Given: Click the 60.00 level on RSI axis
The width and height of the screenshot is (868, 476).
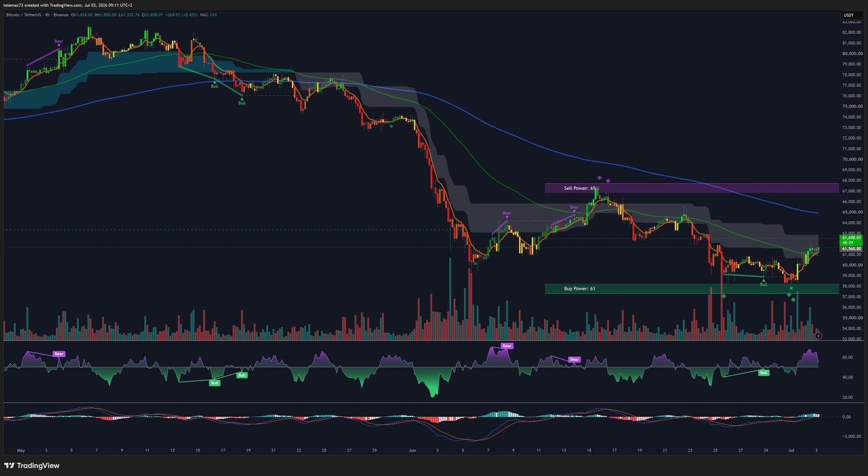Looking at the screenshot, I should pyautogui.click(x=847, y=357).
